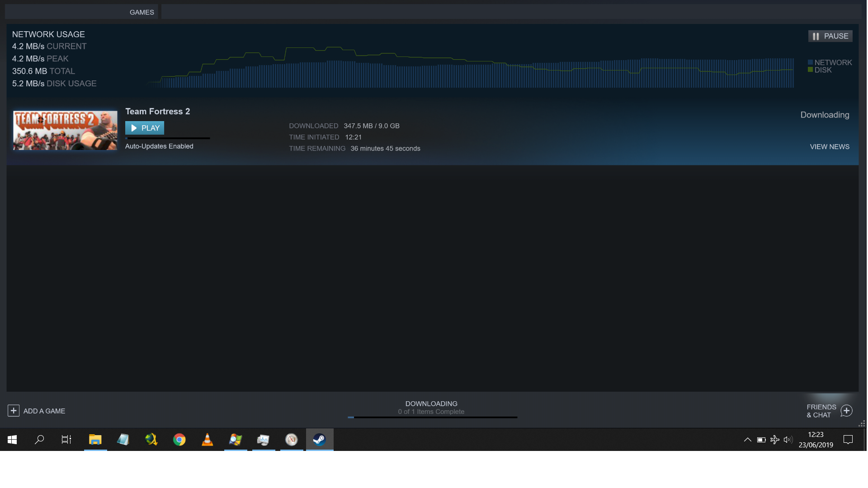Click the DISK legend color swatch
Screen dimensions: 868x488
pos(810,70)
